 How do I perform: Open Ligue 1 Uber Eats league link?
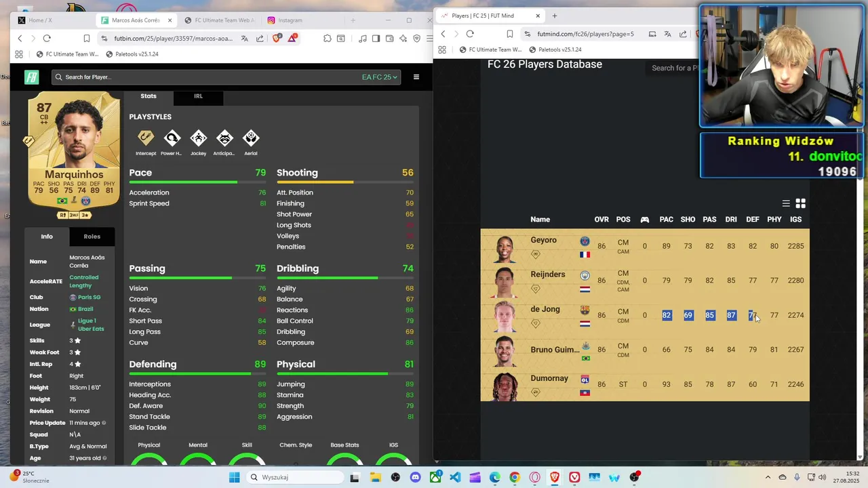pos(91,325)
